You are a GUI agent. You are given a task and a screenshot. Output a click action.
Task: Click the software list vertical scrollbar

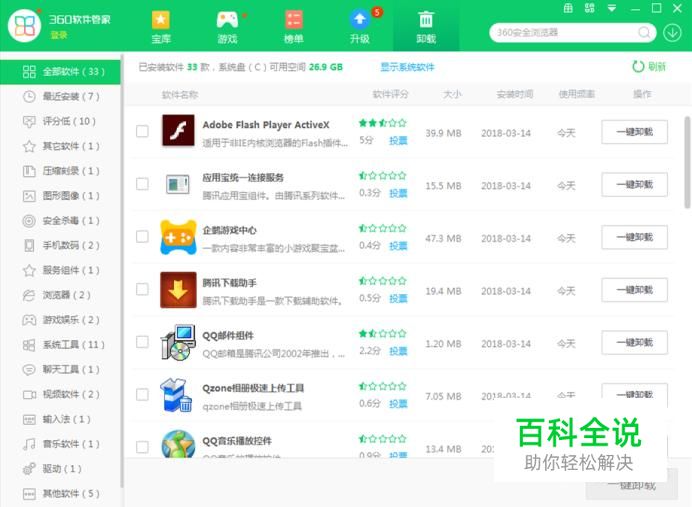pos(687,162)
